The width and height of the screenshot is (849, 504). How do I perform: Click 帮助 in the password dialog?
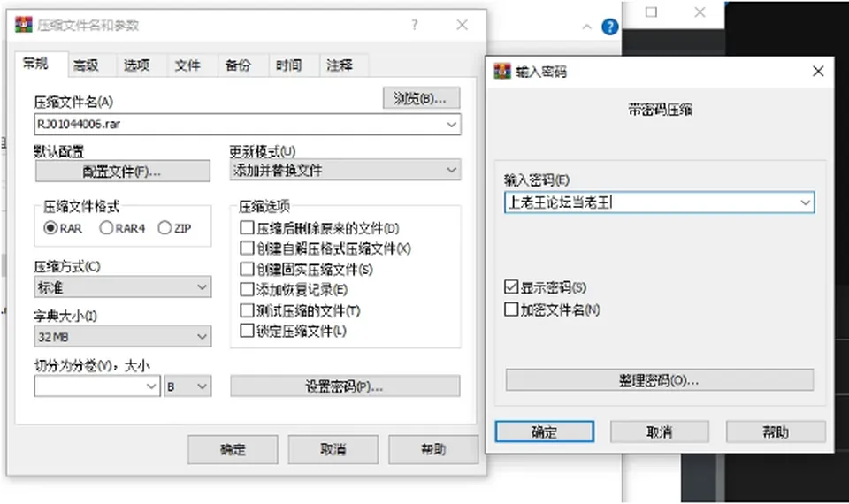point(776,431)
